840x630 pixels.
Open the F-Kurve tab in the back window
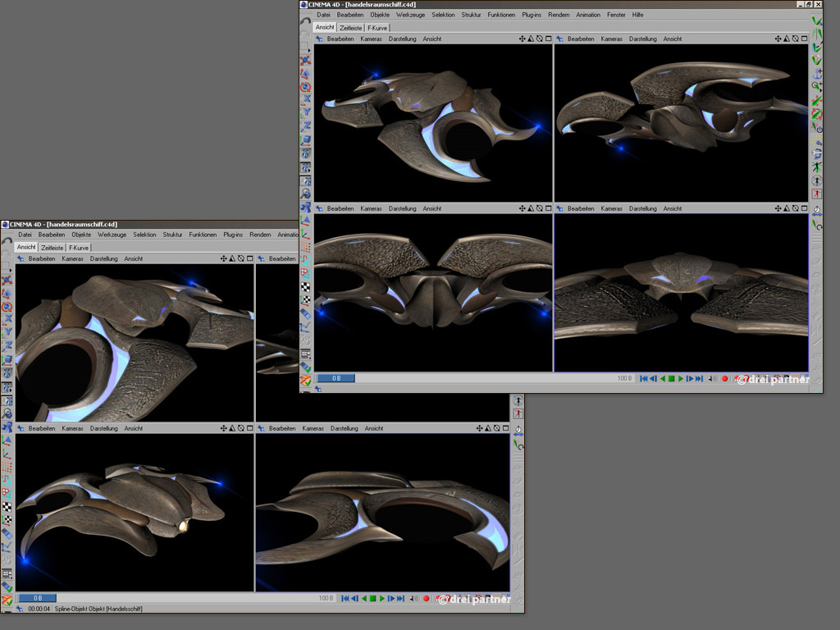pyautogui.click(x=377, y=28)
